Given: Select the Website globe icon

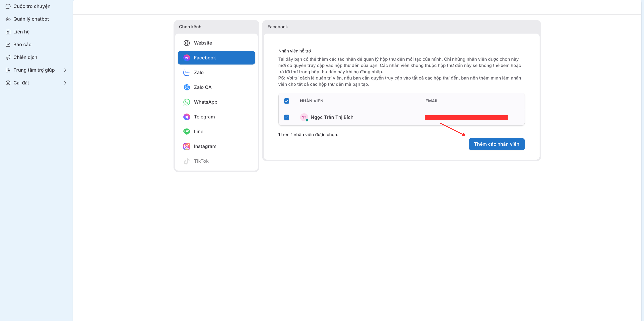Looking at the screenshot, I should point(186,43).
